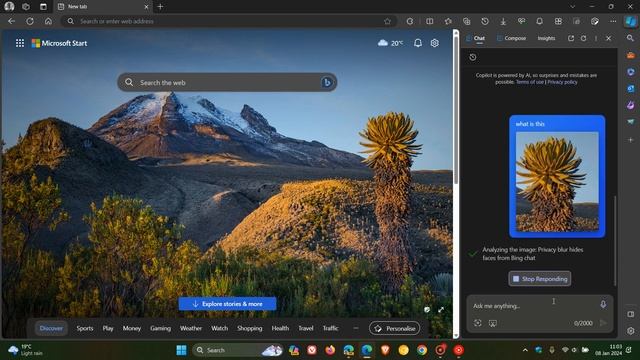Select the Discover feed tab
This screenshot has height=360, width=640.
pyautogui.click(x=51, y=328)
